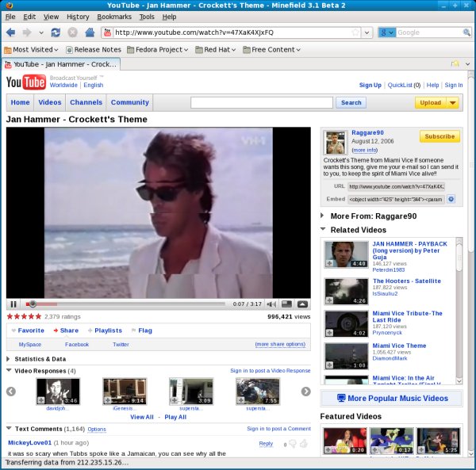
Task: Toggle the video player size button
Action: tap(286, 304)
